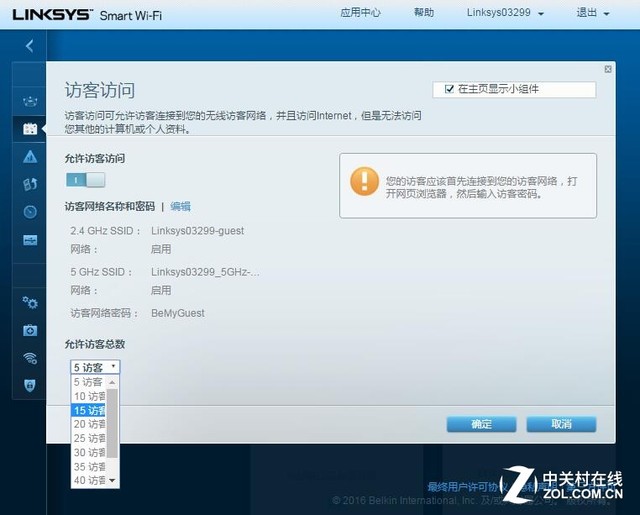Choose 40 访客 from the list
The height and width of the screenshot is (515, 640).
pos(89,480)
